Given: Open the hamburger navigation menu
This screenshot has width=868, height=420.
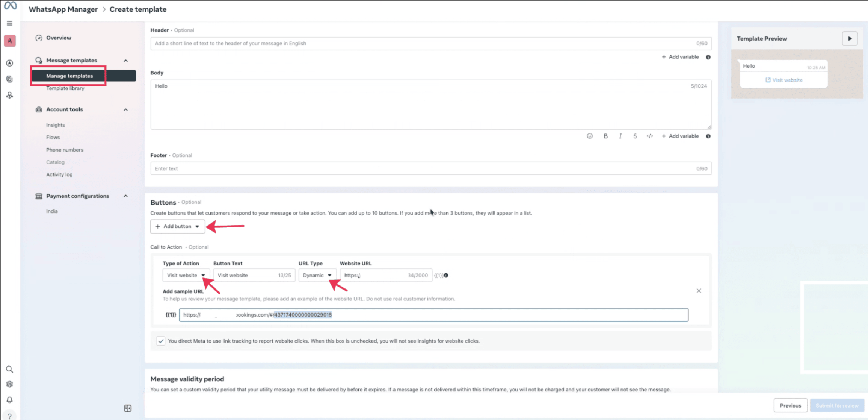Looking at the screenshot, I should (10, 23).
